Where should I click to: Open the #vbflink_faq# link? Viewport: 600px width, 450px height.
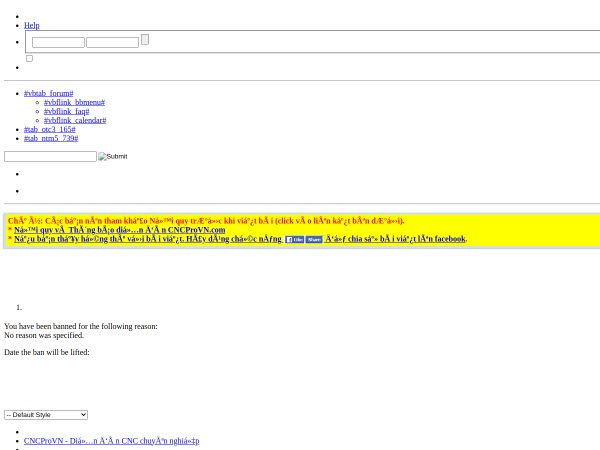pyautogui.click(x=67, y=111)
